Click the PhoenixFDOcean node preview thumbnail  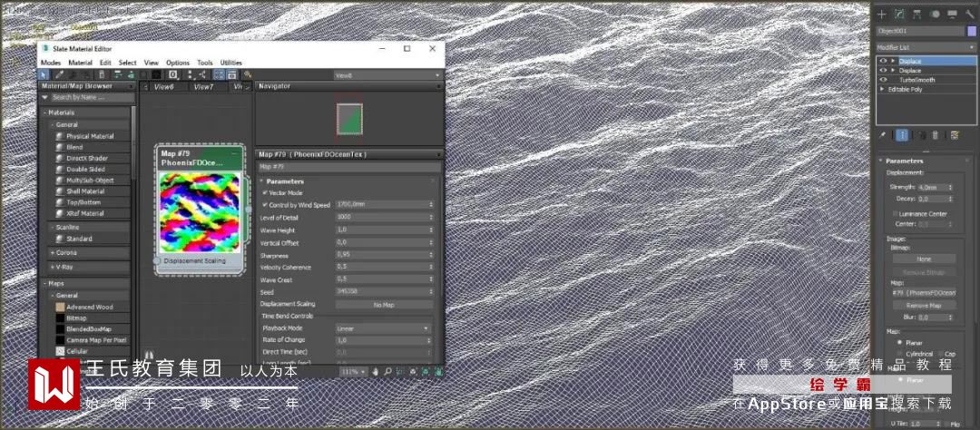[200, 212]
